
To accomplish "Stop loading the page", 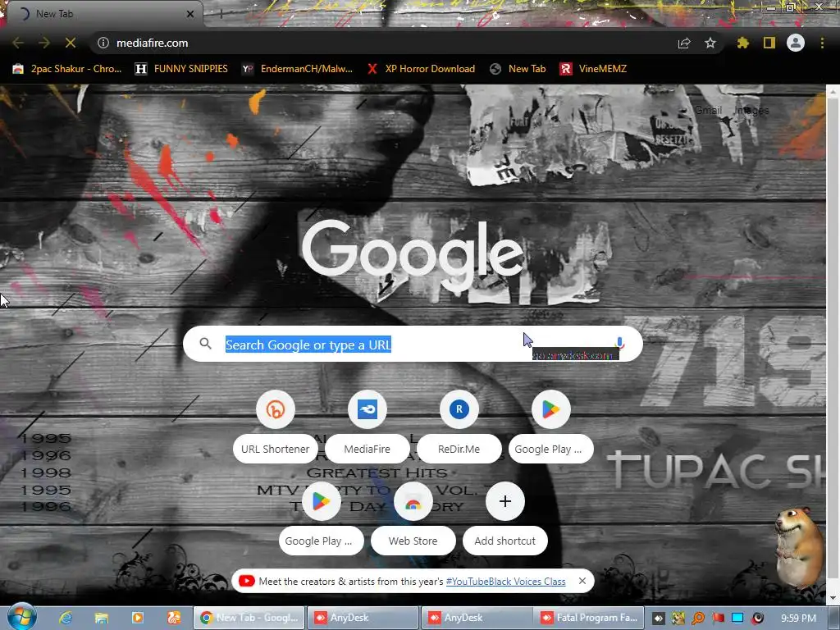I will pyautogui.click(x=71, y=43).
